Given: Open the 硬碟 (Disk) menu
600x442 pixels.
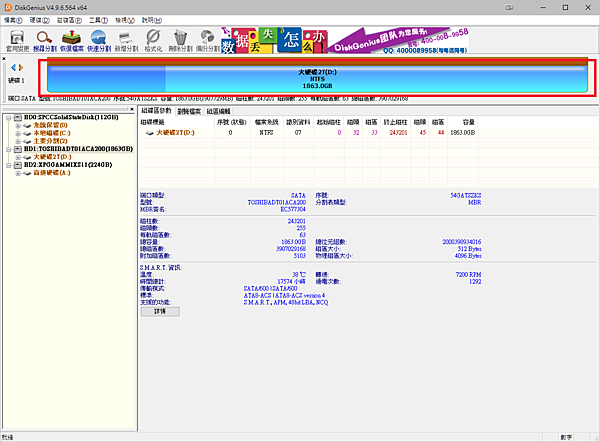Looking at the screenshot, I should 37,19.
